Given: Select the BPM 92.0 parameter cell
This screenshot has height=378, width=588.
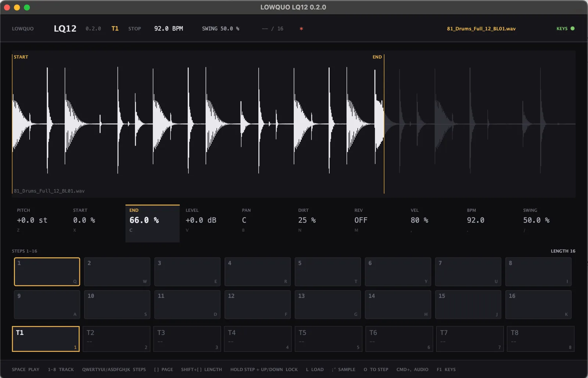Looking at the screenshot, I should pyautogui.click(x=490, y=223).
